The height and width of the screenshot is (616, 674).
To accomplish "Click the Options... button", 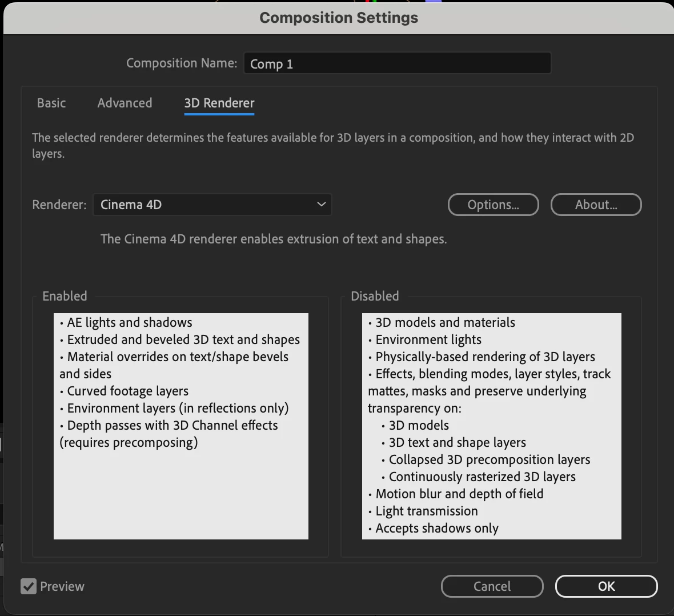I will (493, 205).
